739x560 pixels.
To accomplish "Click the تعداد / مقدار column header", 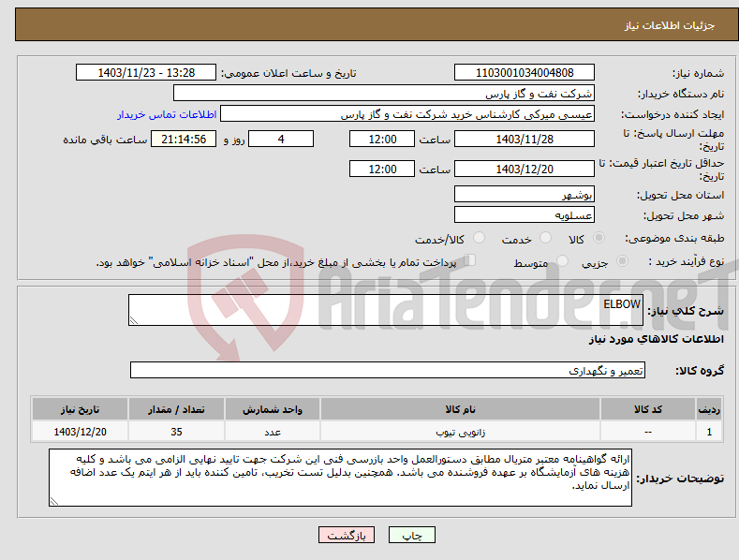I will (x=176, y=409).
